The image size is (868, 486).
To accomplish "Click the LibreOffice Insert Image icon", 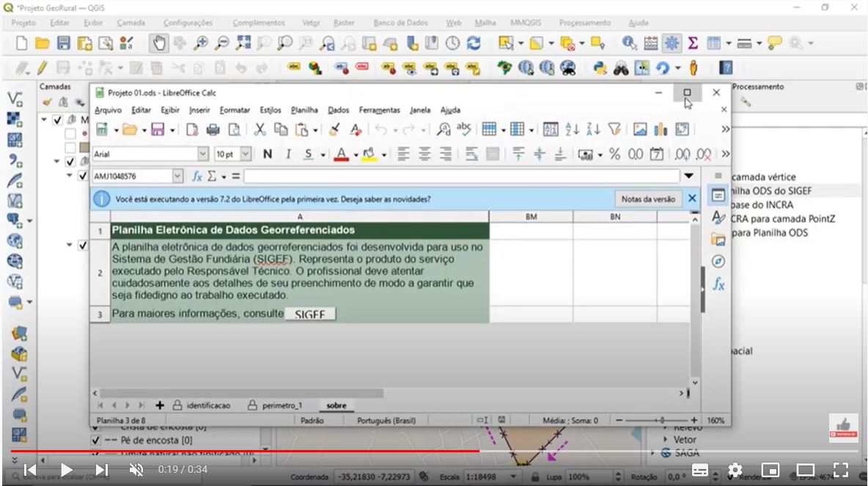I will [x=640, y=130].
